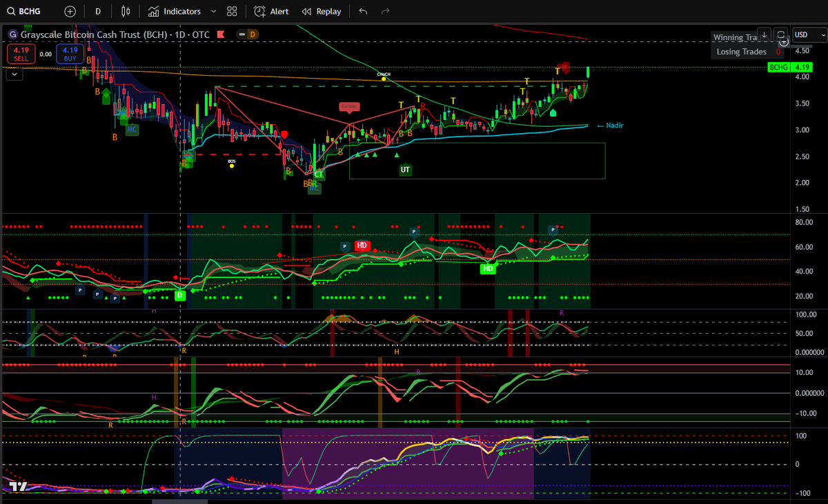Redo the chart action
Image resolution: width=828 pixels, height=504 pixels.
pyautogui.click(x=385, y=11)
